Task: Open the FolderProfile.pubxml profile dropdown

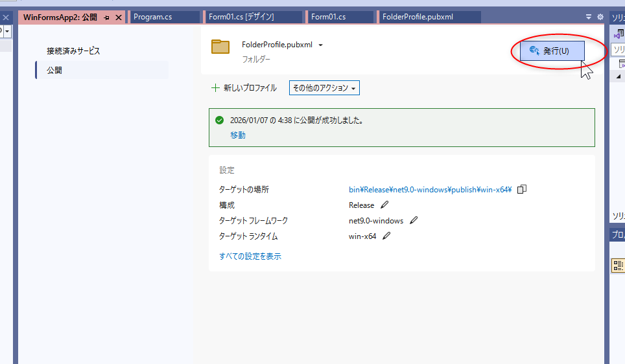Action: (x=320, y=45)
